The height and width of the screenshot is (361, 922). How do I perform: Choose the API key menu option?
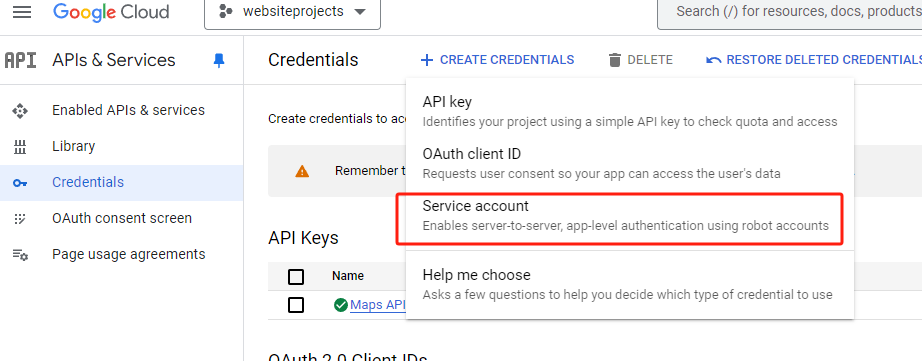click(x=630, y=111)
